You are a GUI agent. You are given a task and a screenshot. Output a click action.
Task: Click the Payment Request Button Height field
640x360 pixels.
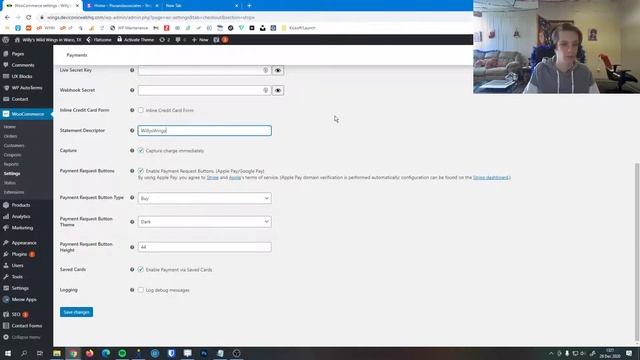[x=204, y=247]
